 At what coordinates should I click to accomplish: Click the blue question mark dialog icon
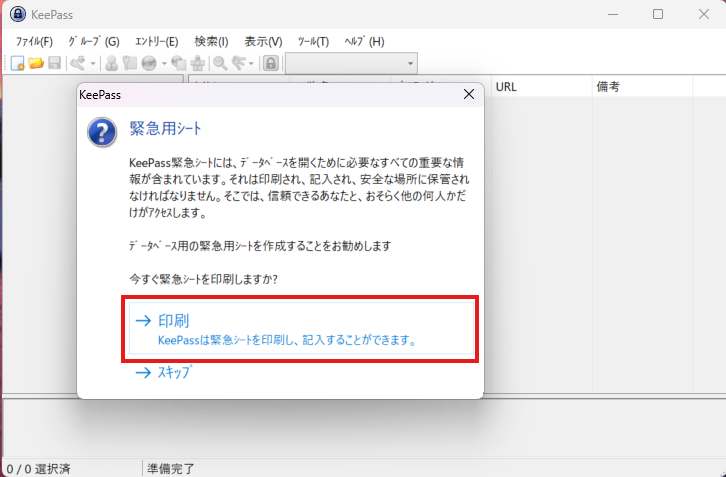point(102,132)
